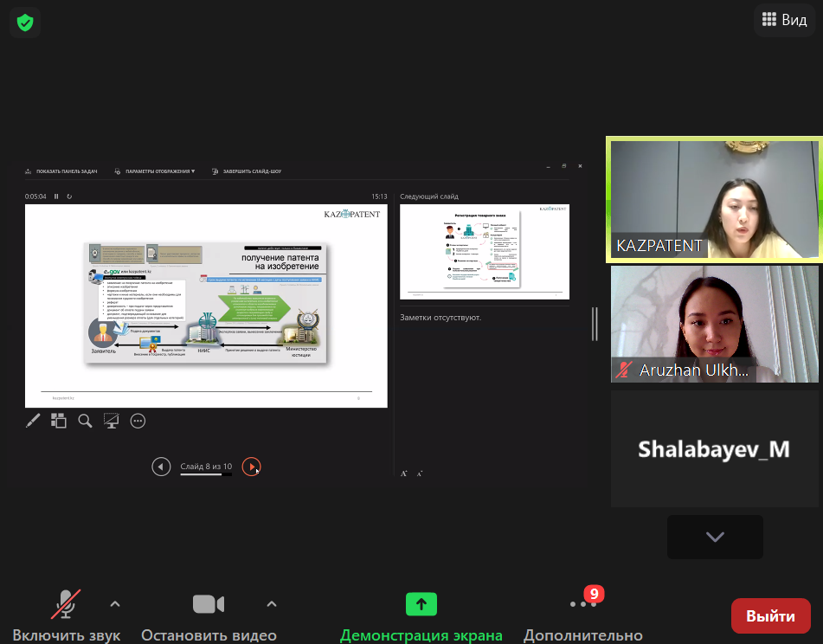Go to the previous slide arrow
823x644 pixels.
161,467
